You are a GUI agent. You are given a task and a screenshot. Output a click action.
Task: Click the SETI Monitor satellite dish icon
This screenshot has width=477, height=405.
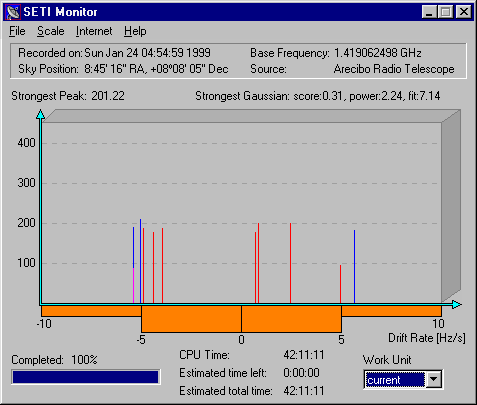(x=13, y=12)
